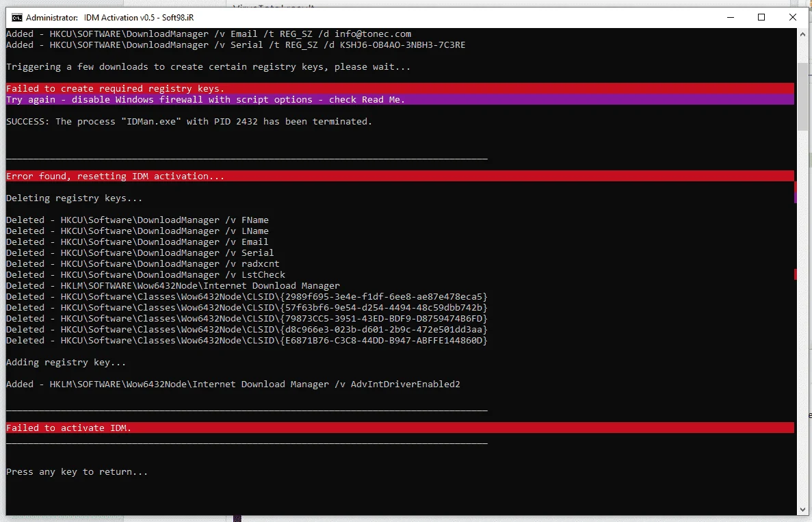Viewport: 812px width, 522px height.
Task: Click the 'Deleted' line ending in /v FName
Action: [x=137, y=220]
